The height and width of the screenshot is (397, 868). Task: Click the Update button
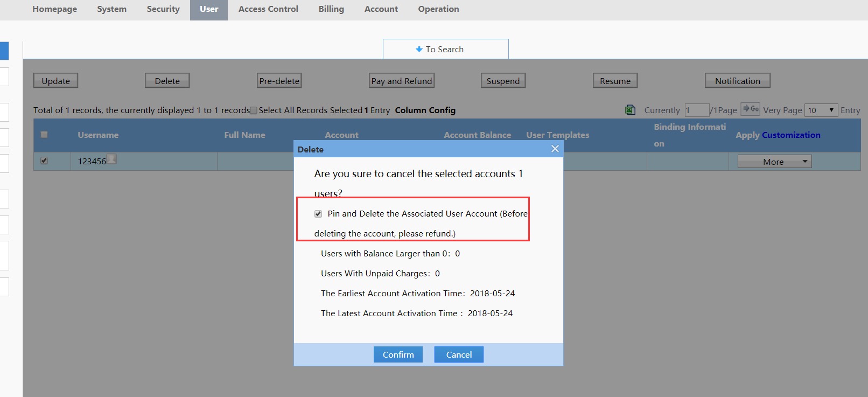click(56, 81)
